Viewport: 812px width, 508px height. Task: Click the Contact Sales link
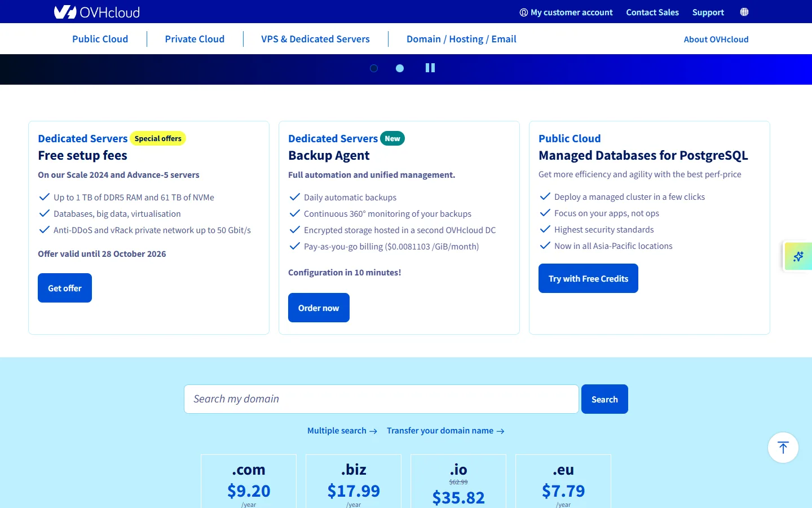tap(652, 12)
